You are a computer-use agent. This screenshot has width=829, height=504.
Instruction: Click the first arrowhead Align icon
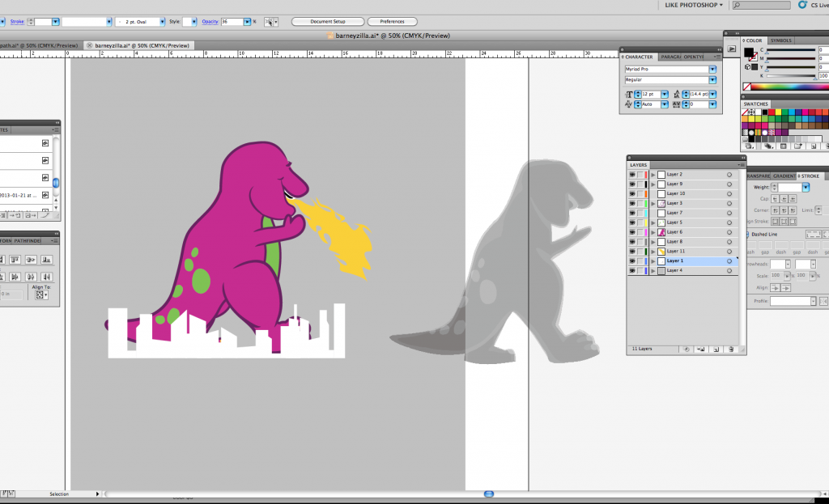coord(775,288)
